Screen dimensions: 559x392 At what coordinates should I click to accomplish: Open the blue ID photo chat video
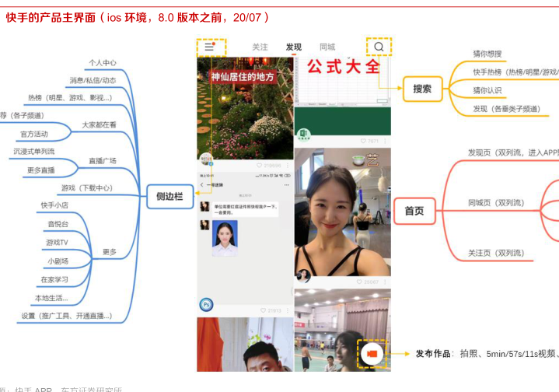tap(245, 237)
